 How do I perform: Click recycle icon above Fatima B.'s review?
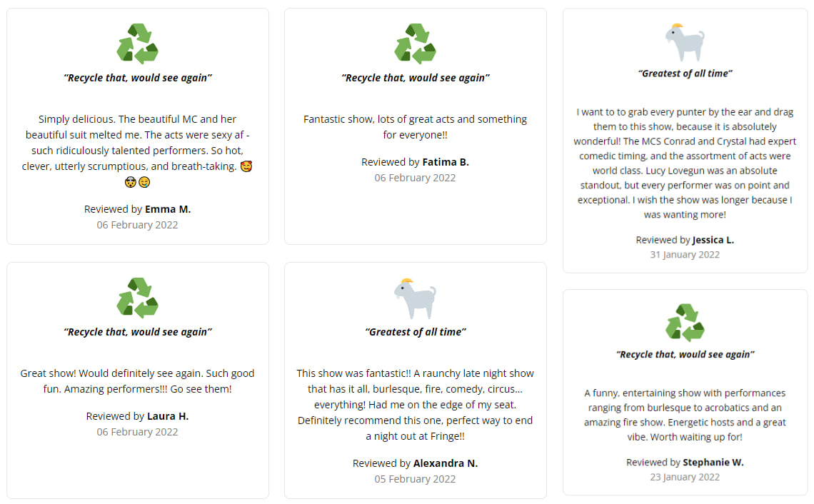pos(416,44)
